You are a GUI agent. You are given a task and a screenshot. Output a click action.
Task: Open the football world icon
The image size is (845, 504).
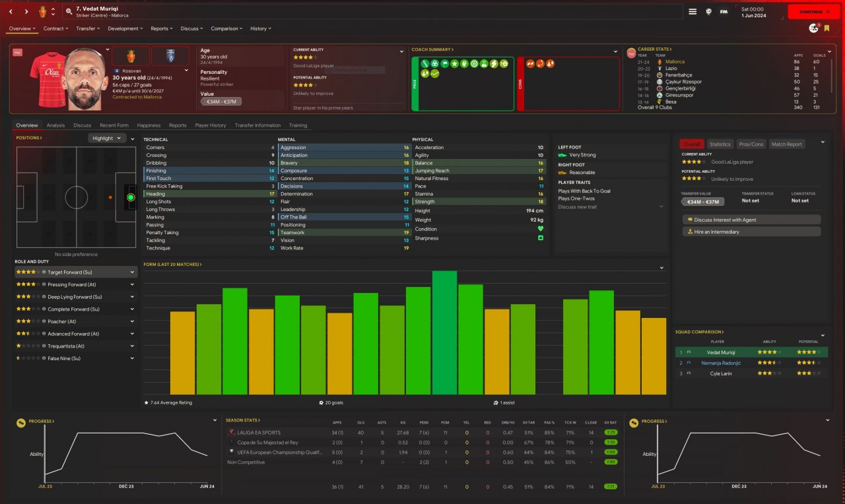coord(708,11)
